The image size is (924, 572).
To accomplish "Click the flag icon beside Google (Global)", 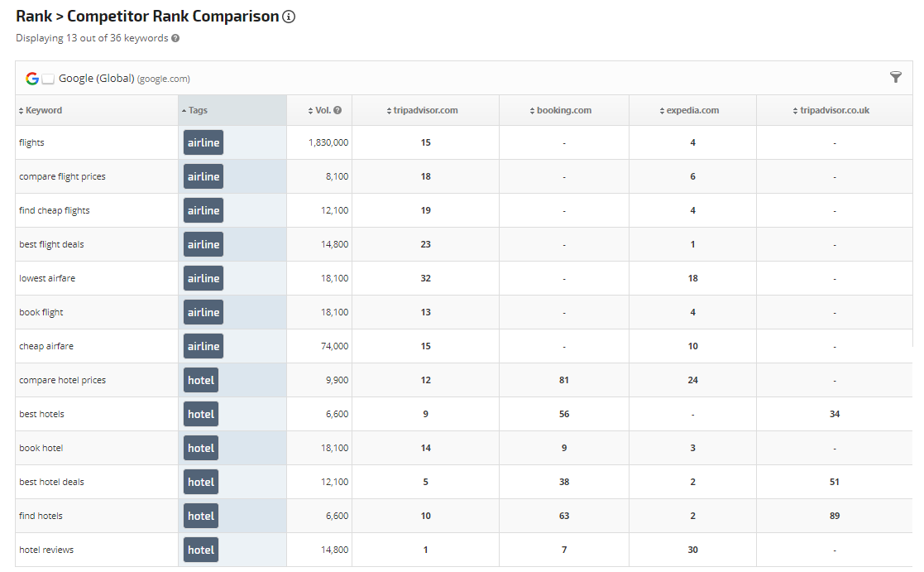I will click(48, 79).
